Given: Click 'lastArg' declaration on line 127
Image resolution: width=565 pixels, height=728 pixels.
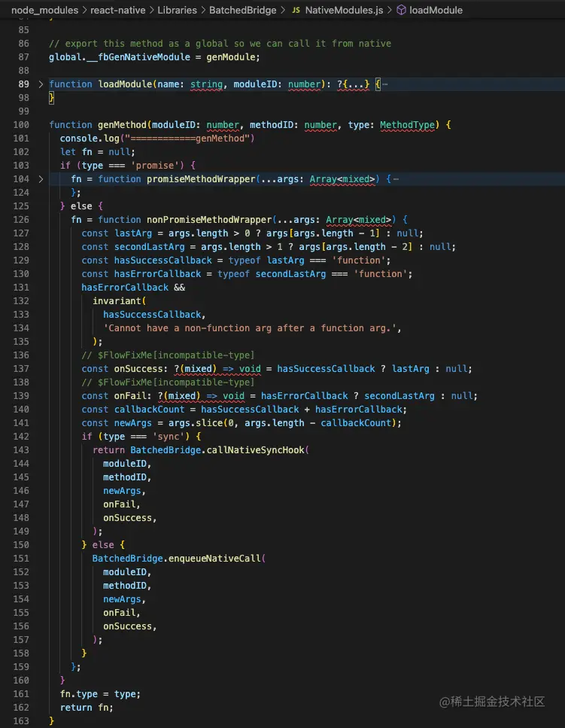Looking at the screenshot, I should point(132,233).
